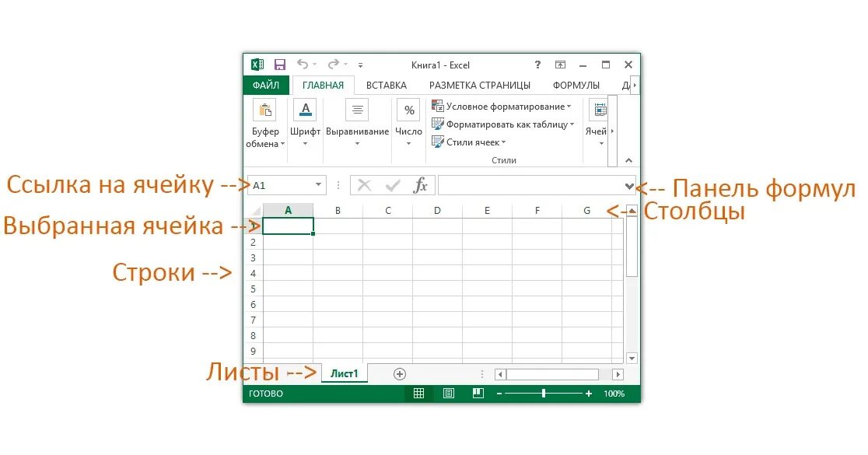This screenshot has width=868, height=455.
Task: Click horizontal scrollbar left arrow
Action: tap(500, 375)
